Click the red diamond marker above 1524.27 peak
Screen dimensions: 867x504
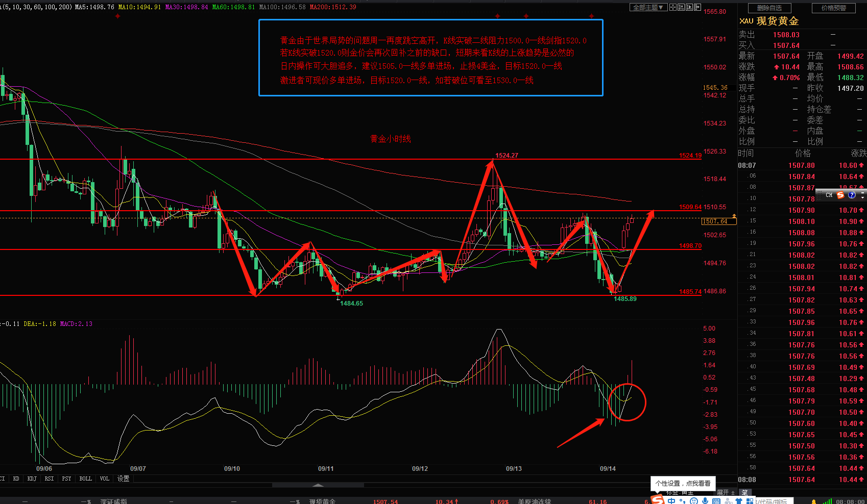[x=497, y=16]
